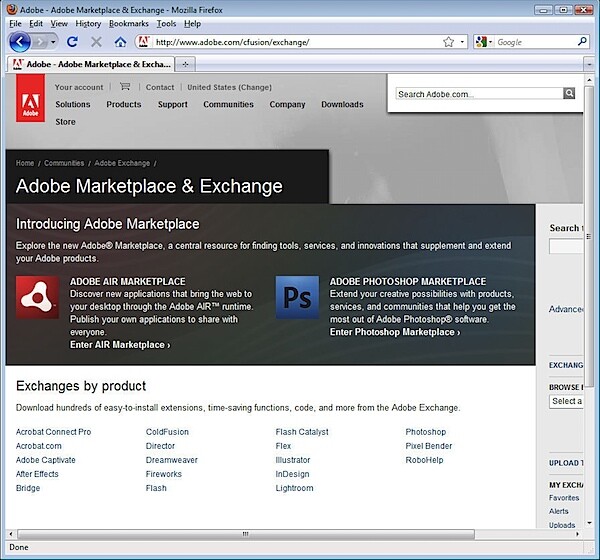600x560 pixels.
Task: Change region via United States (Change)
Action: tap(229, 87)
